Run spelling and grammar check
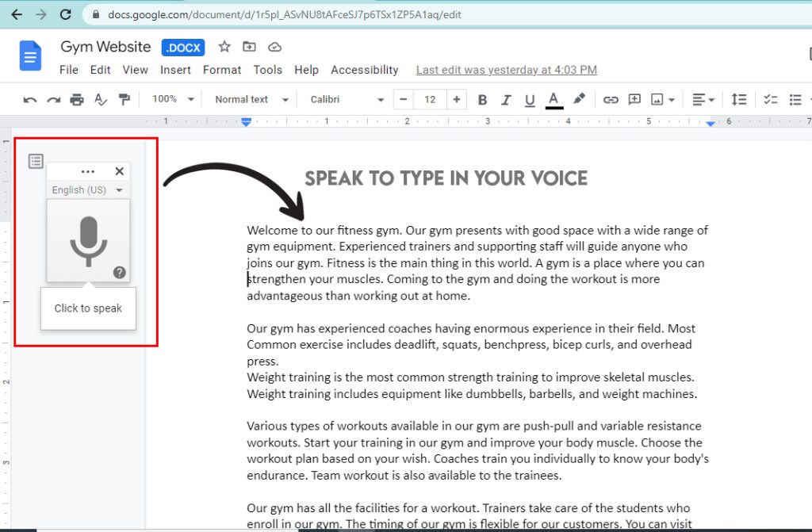 click(100, 99)
